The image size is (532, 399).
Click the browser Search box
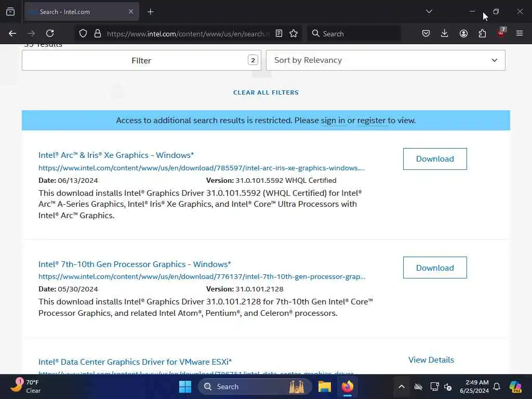[x=354, y=34]
